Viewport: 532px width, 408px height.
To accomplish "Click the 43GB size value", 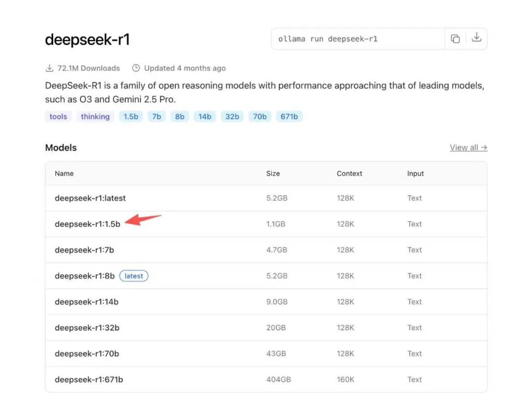I will click(x=276, y=354).
